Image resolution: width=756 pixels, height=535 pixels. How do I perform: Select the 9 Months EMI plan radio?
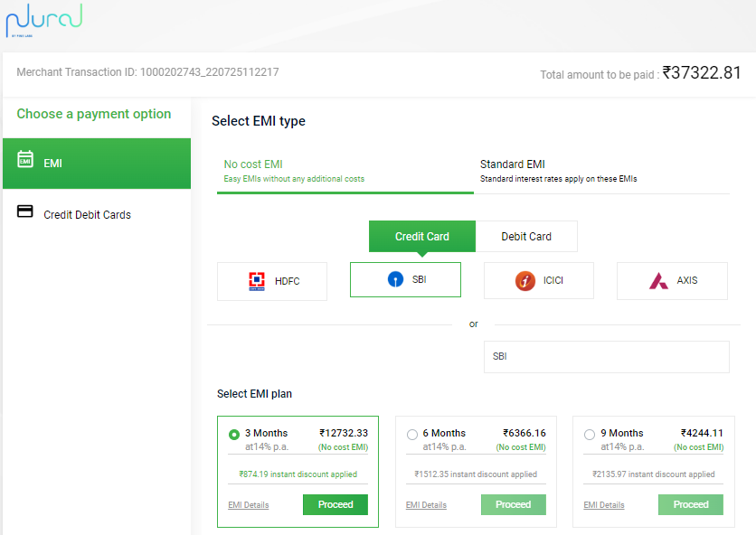590,435
